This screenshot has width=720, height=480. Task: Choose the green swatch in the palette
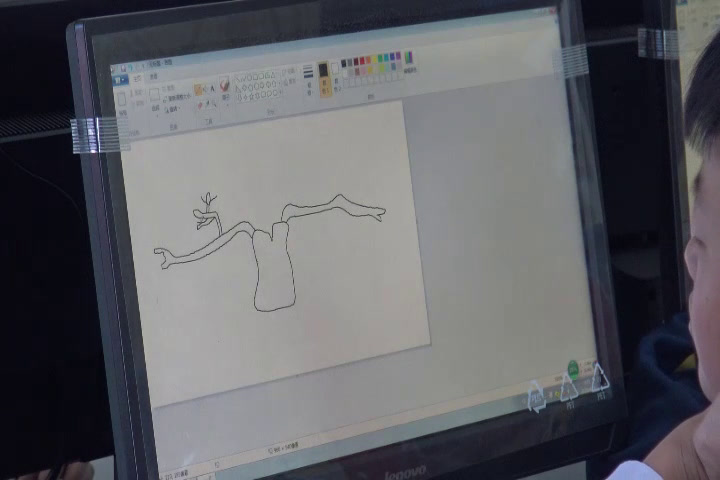pos(378,59)
